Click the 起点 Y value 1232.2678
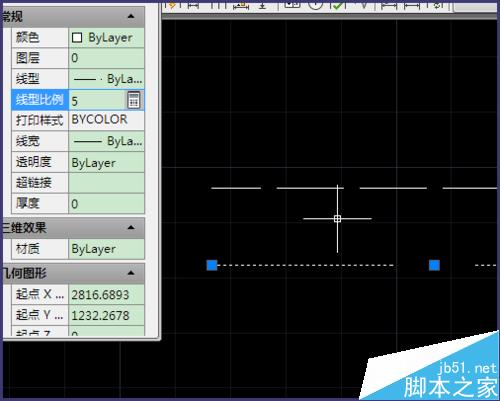The width and height of the screenshot is (500, 401). click(106, 315)
